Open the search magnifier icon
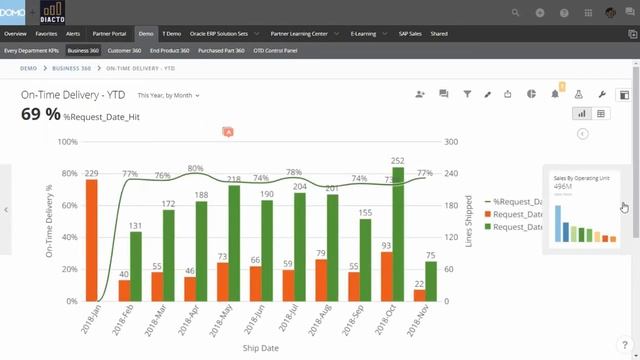 (x=516, y=13)
